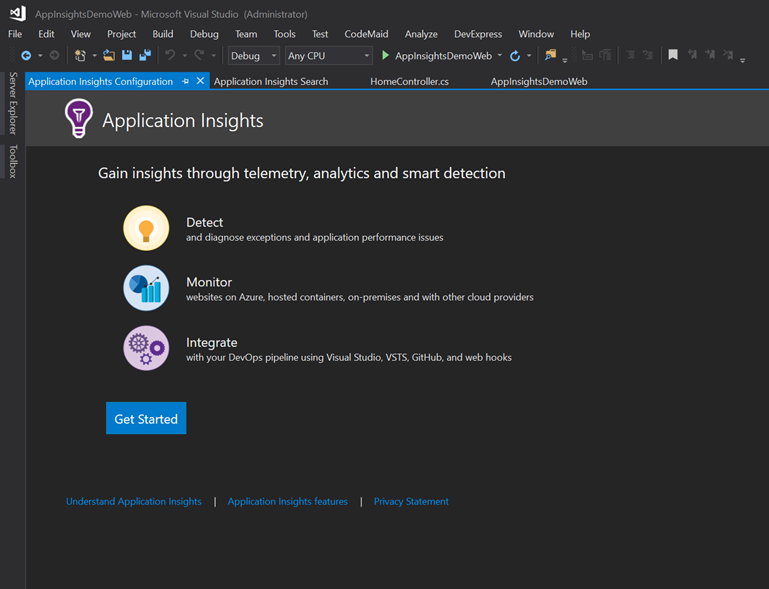Switch to AppInsightsDemoWeb tab
This screenshot has height=589, width=769.
pos(539,81)
